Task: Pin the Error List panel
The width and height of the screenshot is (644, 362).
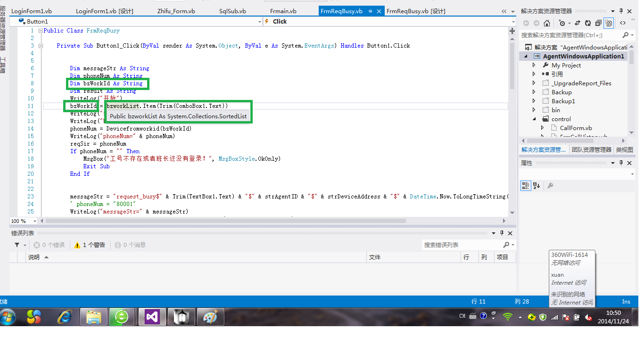Action: (502, 233)
